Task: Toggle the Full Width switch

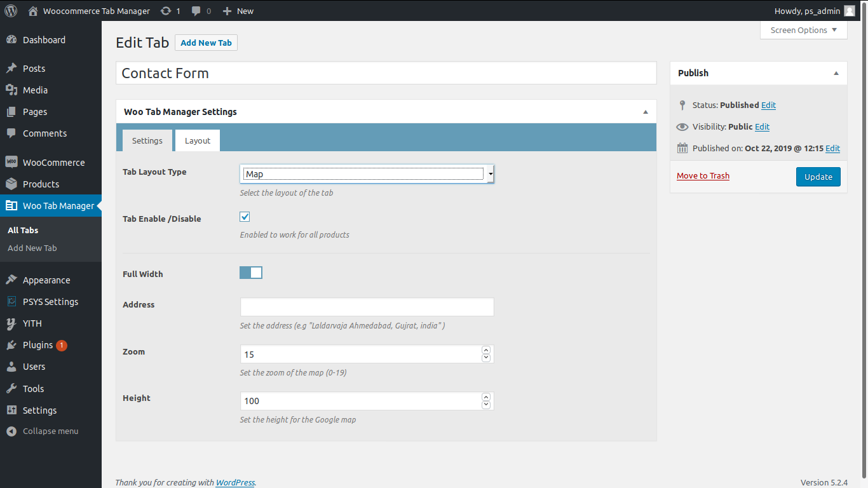Action: [x=251, y=273]
